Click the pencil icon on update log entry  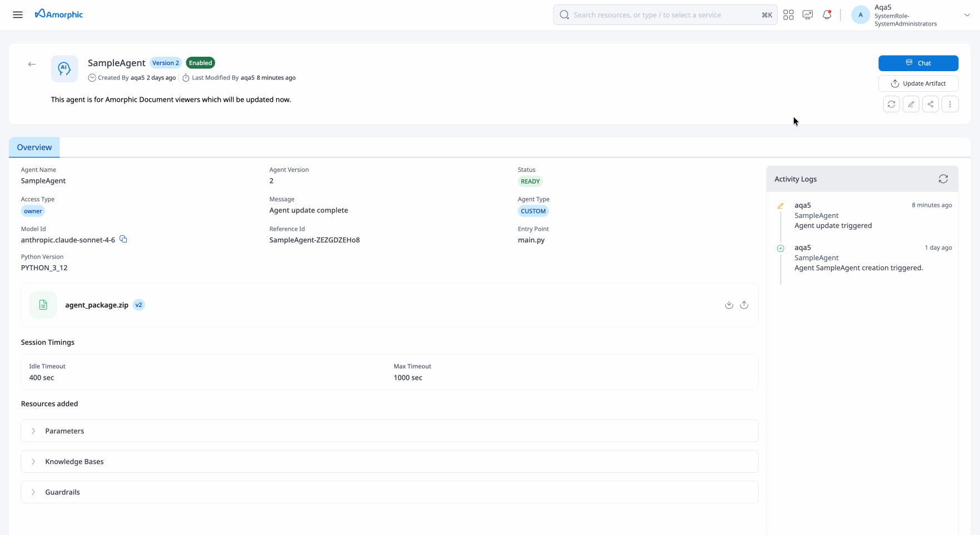[780, 206]
